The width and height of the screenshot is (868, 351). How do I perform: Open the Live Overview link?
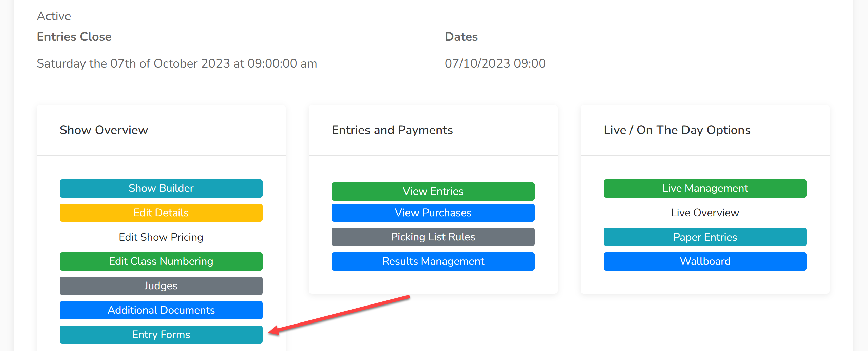click(x=705, y=213)
